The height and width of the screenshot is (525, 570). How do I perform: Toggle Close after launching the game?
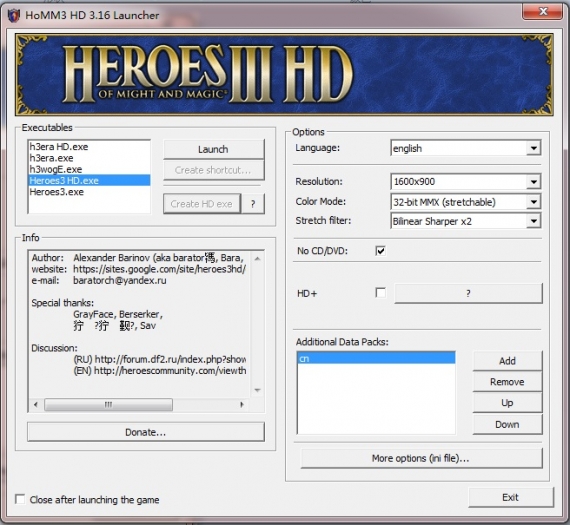20,499
